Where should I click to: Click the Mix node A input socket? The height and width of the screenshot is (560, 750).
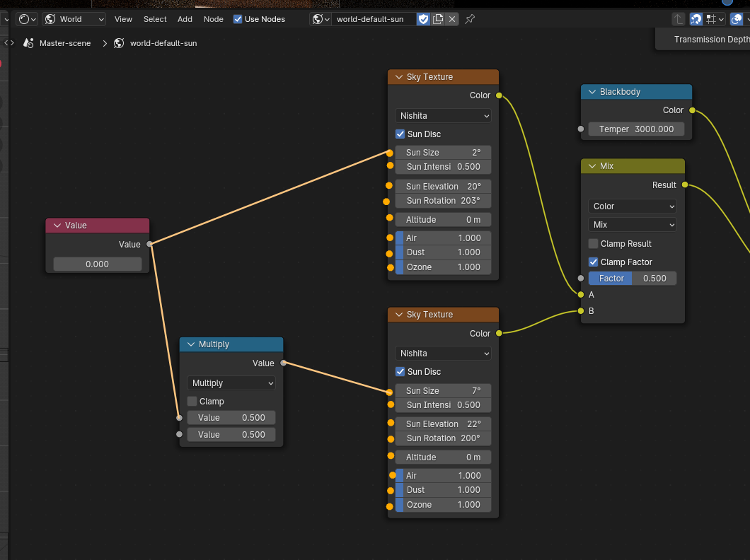click(581, 294)
